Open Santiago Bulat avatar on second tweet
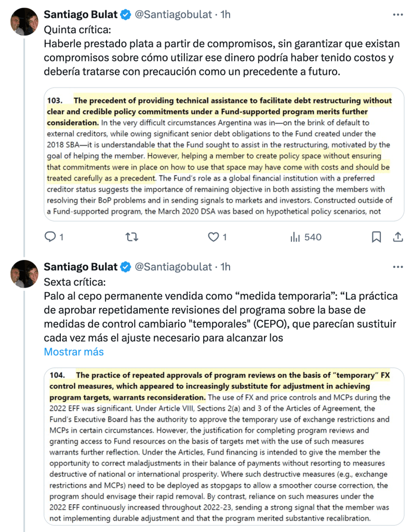414x532 pixels. [x=24, y=274]
